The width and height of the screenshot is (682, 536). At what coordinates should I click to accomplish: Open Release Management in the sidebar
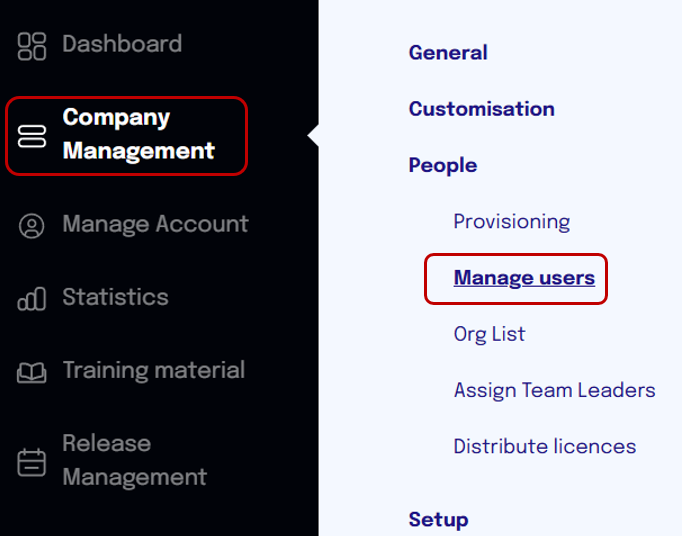click(x=135, y=460)
